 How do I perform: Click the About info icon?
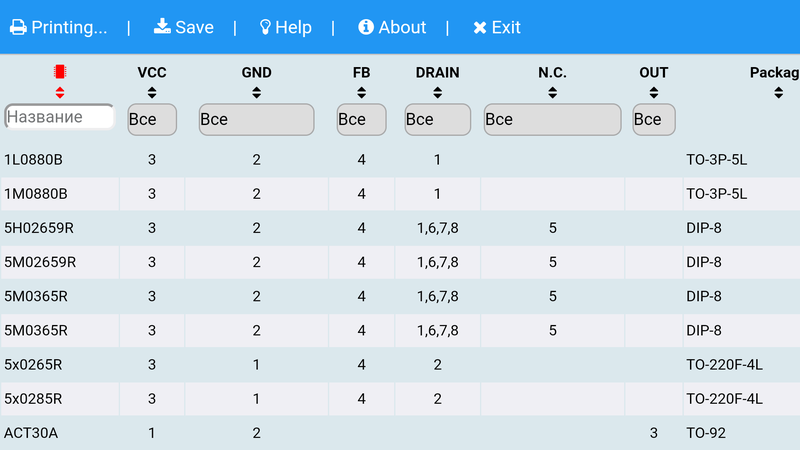click(x=366, y=27)
